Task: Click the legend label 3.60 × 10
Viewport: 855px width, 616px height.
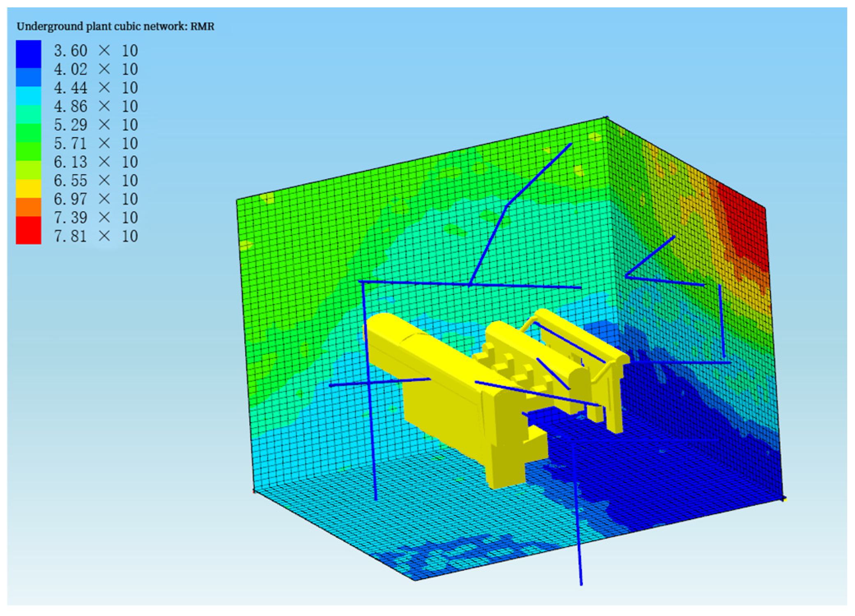Action: (96, 51)
